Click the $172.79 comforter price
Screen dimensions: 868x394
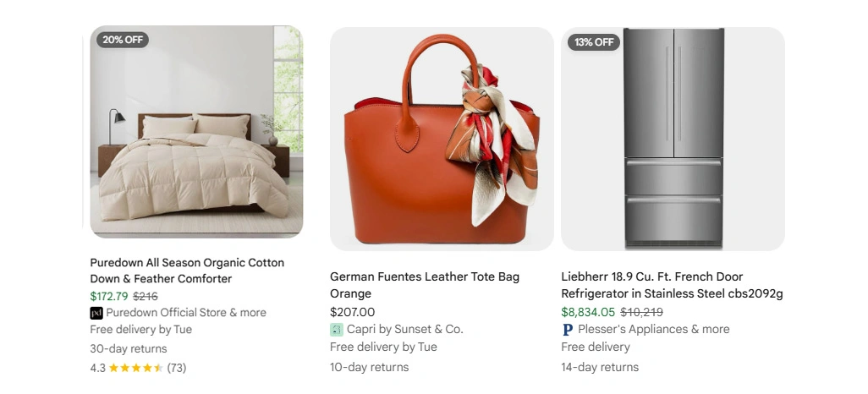(x=109, y=296)
